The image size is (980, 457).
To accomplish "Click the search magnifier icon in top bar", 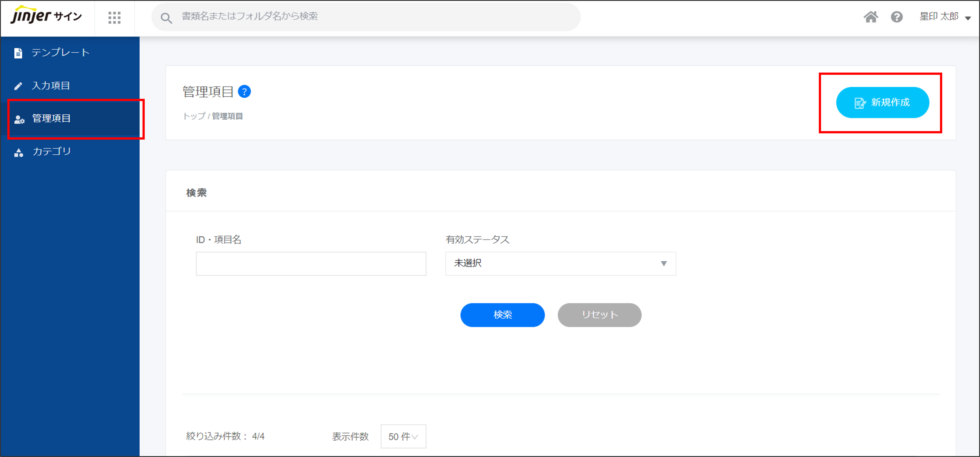I will 166,18.
